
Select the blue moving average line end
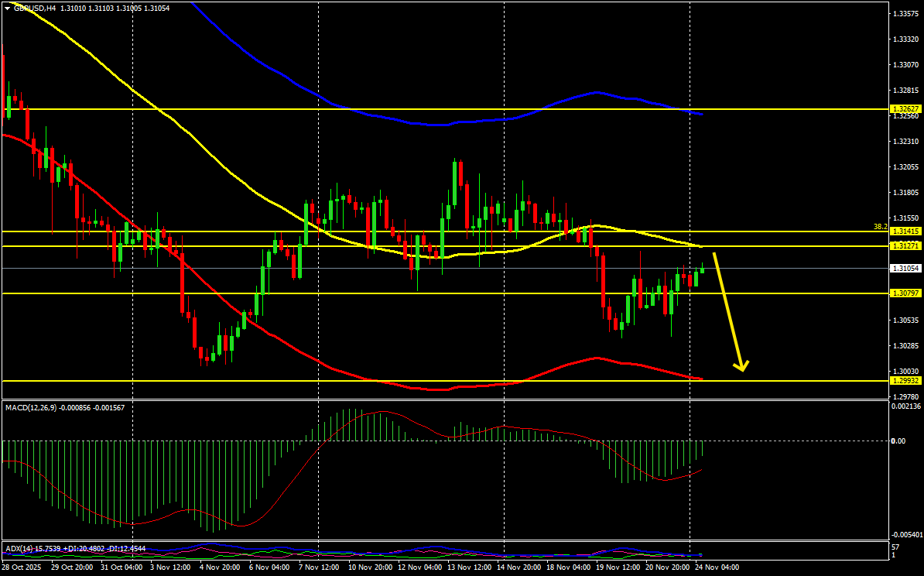[699, 113]
